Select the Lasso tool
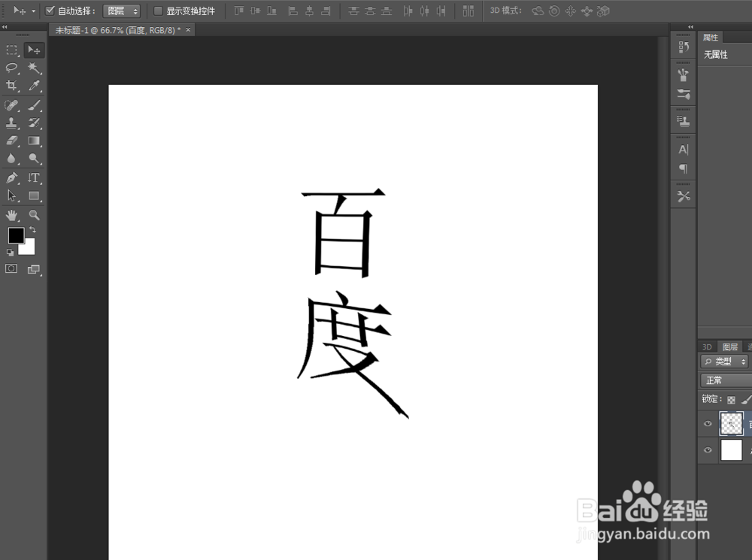The height and width of the screenshot is (560, 752). click(11, 68)
